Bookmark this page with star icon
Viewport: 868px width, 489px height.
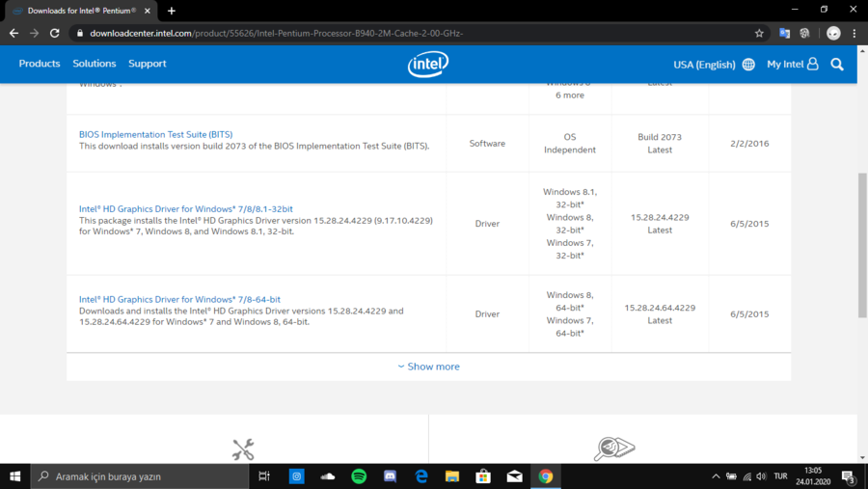[759, 33]
